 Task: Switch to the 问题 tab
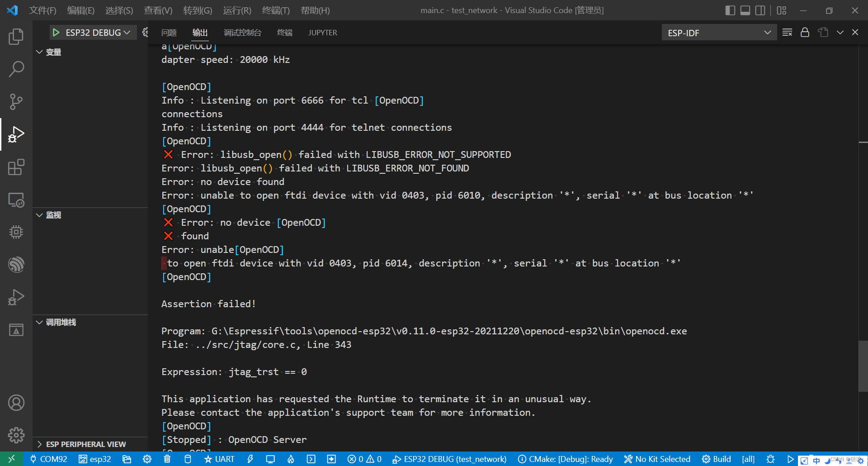[169, 33]
